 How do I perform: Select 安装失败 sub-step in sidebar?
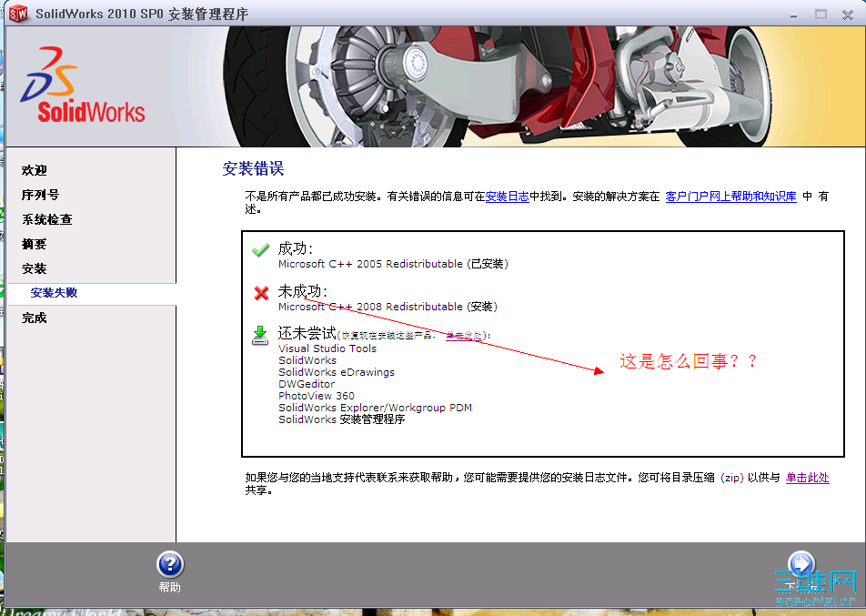[x=55, y=293]
